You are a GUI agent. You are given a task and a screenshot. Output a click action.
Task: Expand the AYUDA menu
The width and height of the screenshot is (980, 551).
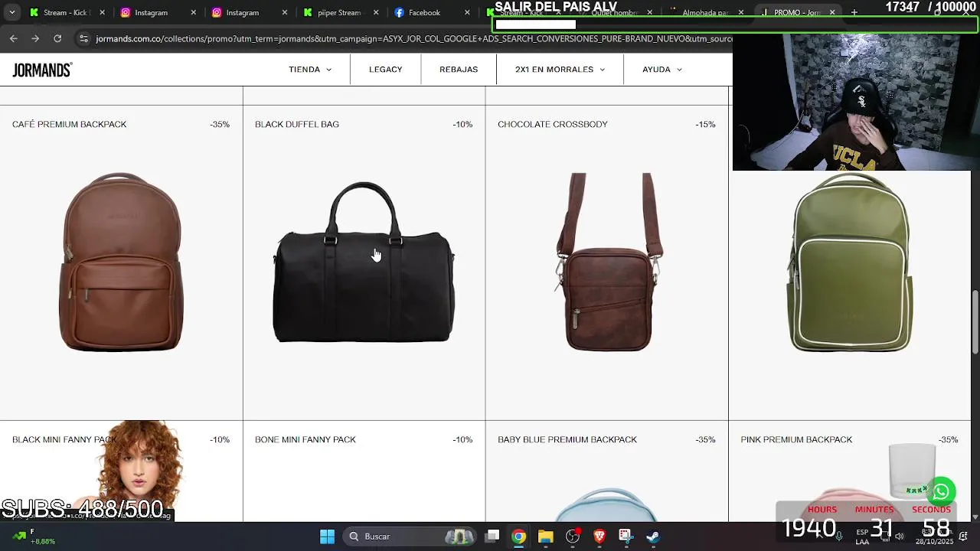click(x=661, y=70)
